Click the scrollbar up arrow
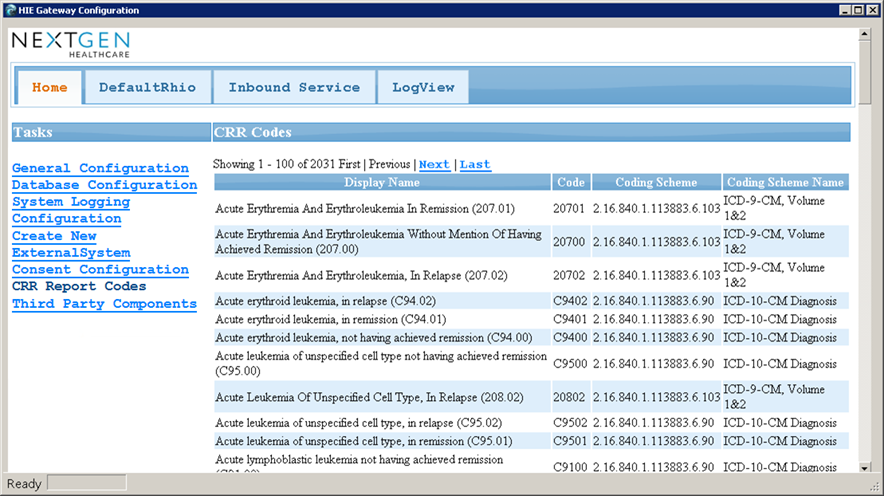This screenshot has width=884, height=496. coord(864,34)
